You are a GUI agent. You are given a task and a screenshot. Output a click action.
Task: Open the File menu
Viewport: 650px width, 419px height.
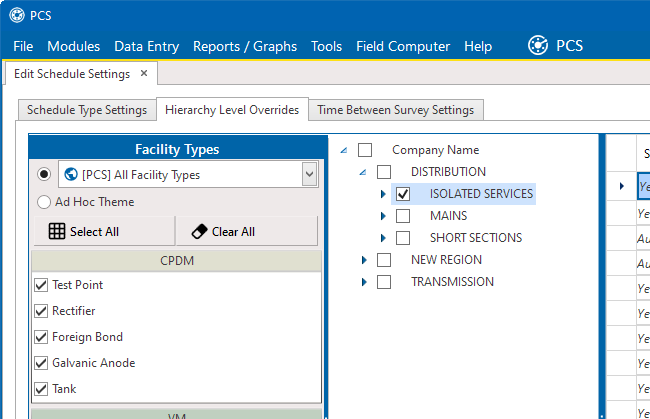click(23, 46)
